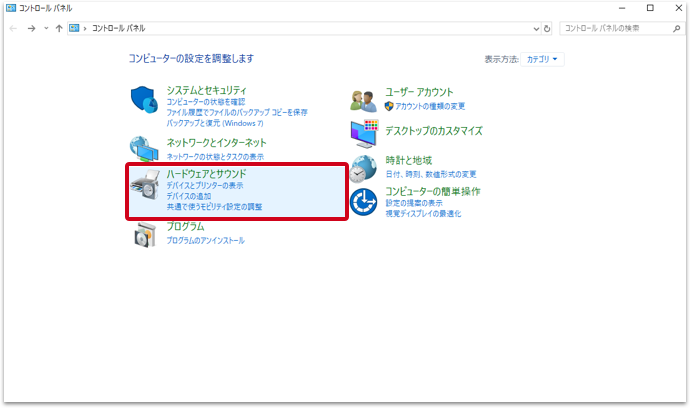Maximize the Control Panel window
This screenshot has height=408, width=690.
pyautogui.click(x=650, y=8)
